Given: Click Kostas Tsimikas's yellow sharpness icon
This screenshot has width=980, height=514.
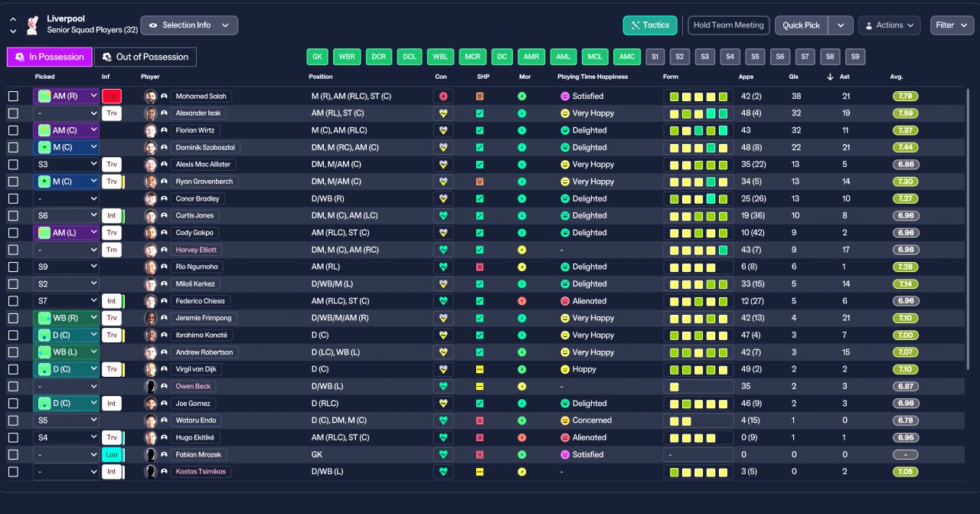Looking at the screenshot, I should tap(479, 472).
